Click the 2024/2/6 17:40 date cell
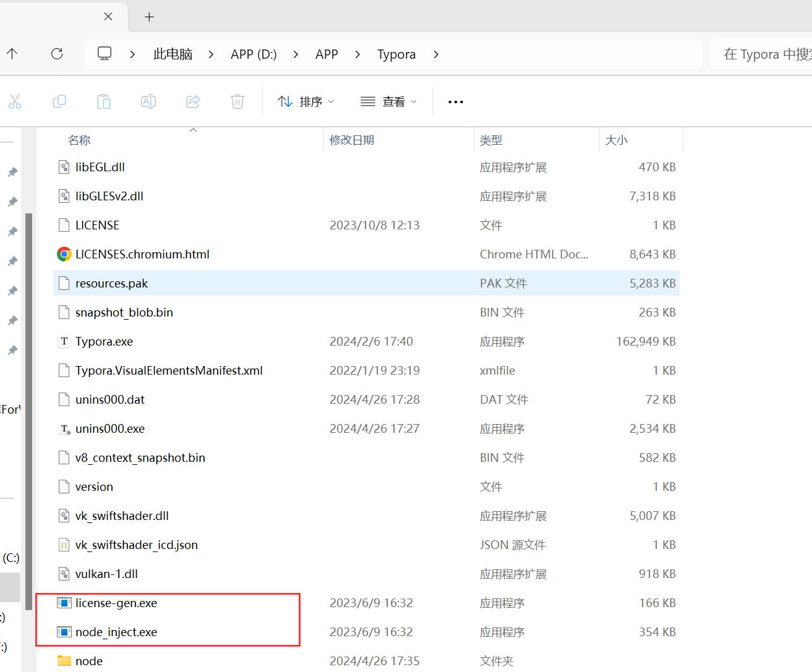 pos(371,341)
